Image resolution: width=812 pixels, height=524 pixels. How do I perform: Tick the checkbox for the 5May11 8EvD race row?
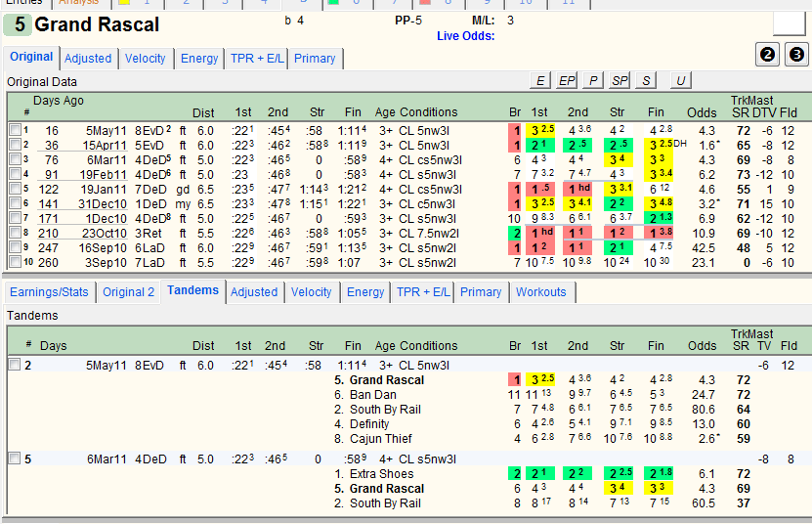tap(15, 130)
